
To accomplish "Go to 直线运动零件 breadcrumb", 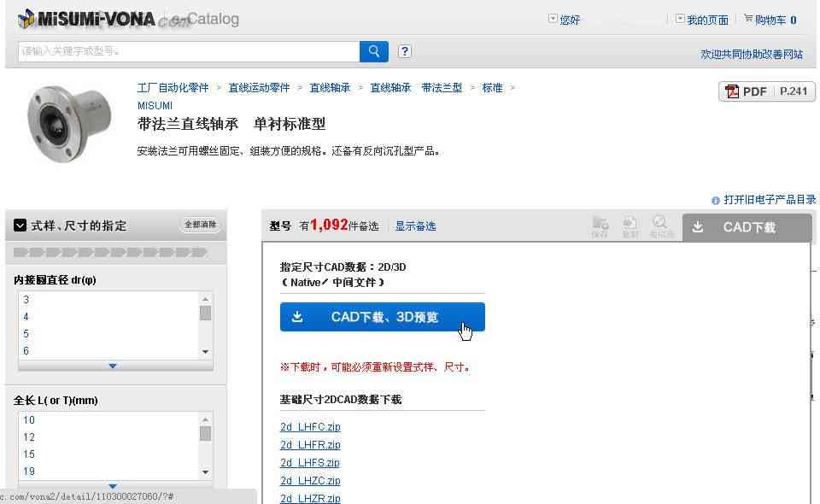I will [x=259, y=88].
